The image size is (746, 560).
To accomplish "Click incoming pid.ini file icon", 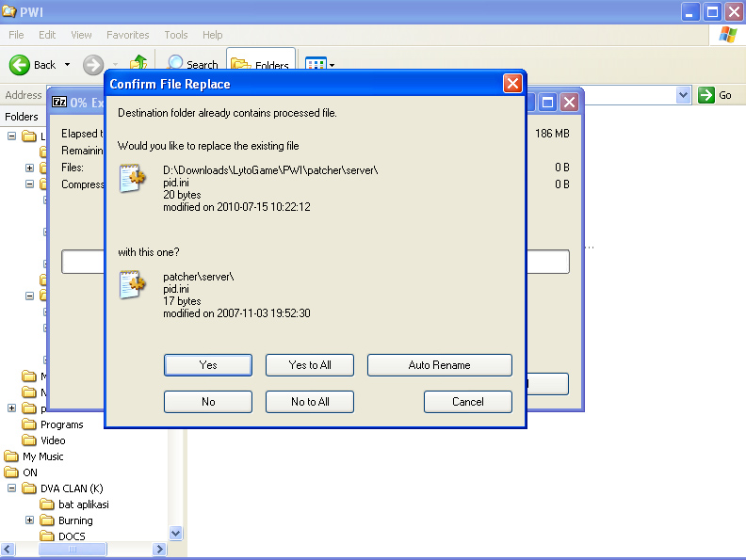I will click(x=132, y=284).
